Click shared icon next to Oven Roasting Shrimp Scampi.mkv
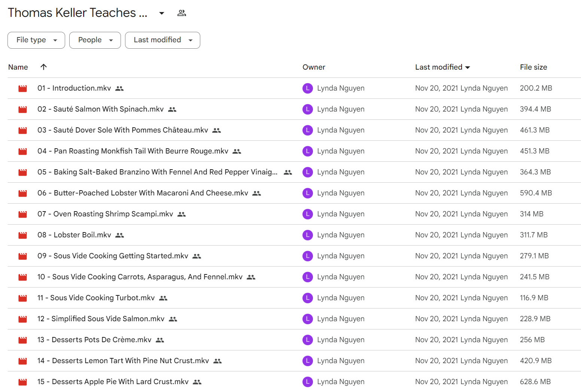581x392 pixels. 182,215
